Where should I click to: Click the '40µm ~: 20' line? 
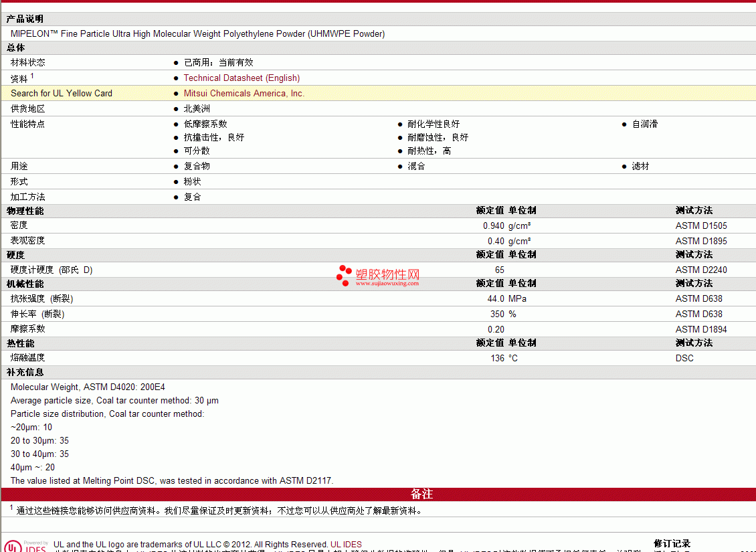(33, 468)
